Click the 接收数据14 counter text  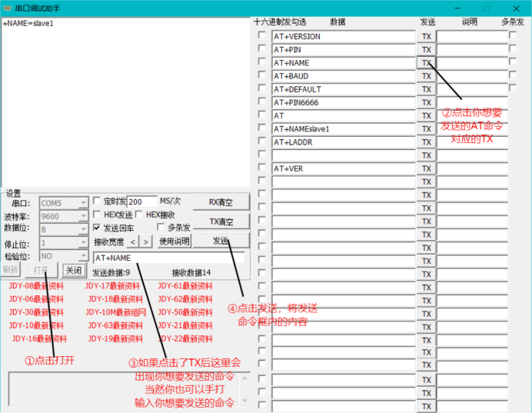coord(191,272)
